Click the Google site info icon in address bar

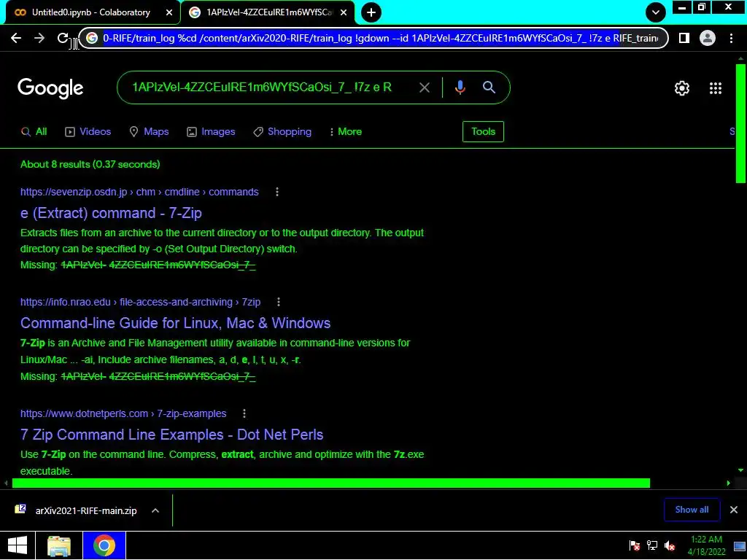[x=92, y=38]
